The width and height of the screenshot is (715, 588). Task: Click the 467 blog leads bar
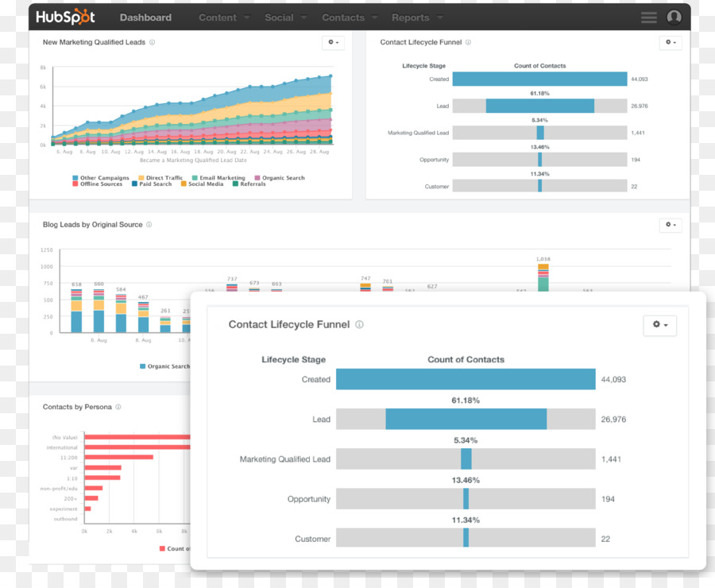click(x=143, y=317)
